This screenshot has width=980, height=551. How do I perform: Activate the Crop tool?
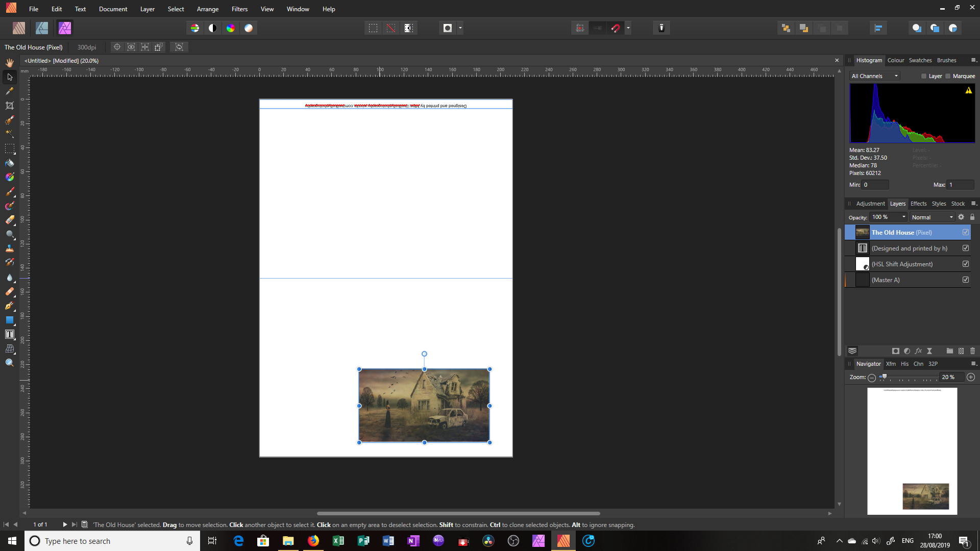click(x=10, y=106)
